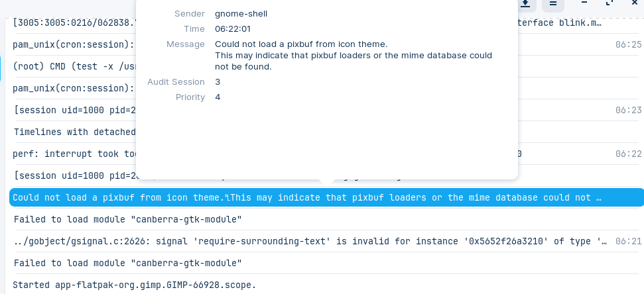Close the Logs window
Viewport: 644px width, 294px height.
635,3
